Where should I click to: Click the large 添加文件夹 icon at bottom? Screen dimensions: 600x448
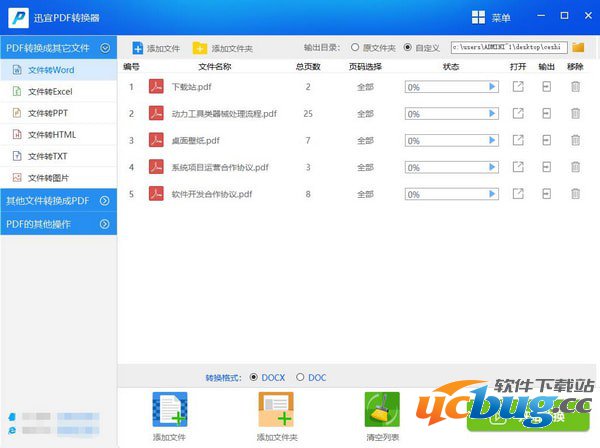pyautogui.click(x=276, y=411)
